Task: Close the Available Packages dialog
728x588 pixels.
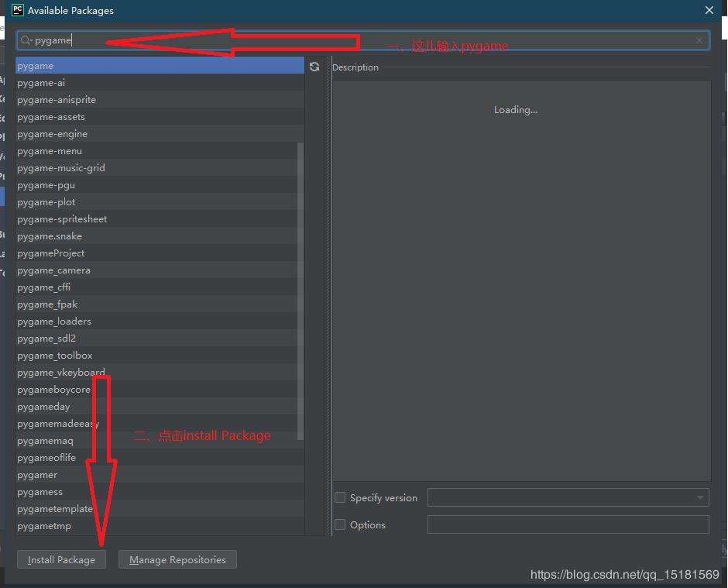Action: 709,10
